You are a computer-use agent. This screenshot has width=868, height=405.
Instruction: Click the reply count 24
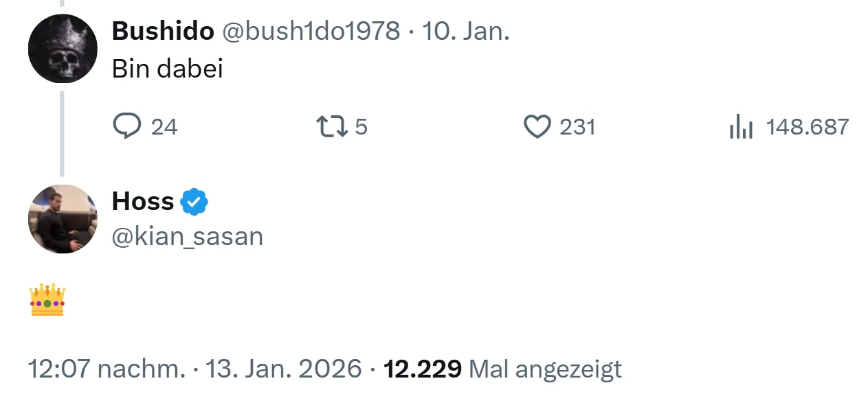[x=164, y=127]
